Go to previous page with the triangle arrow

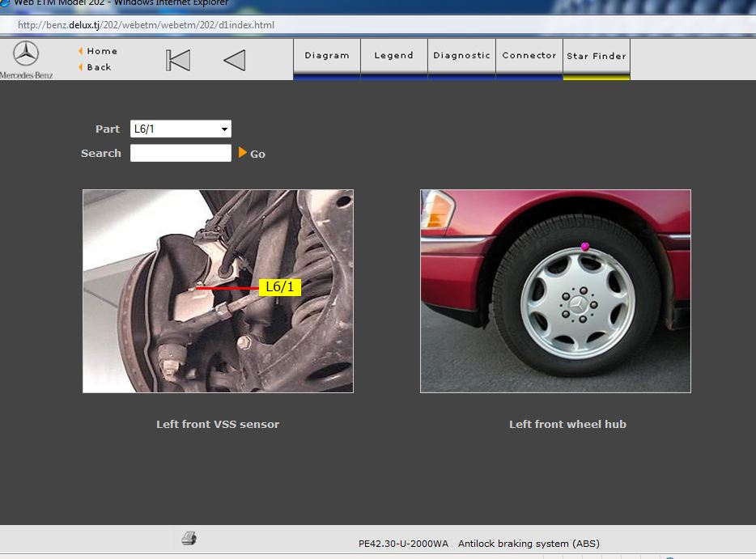click(x=234, y=61)
